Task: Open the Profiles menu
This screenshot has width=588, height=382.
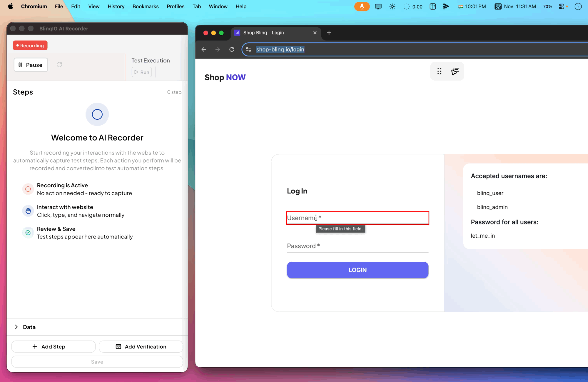Action: click(176, 6)
